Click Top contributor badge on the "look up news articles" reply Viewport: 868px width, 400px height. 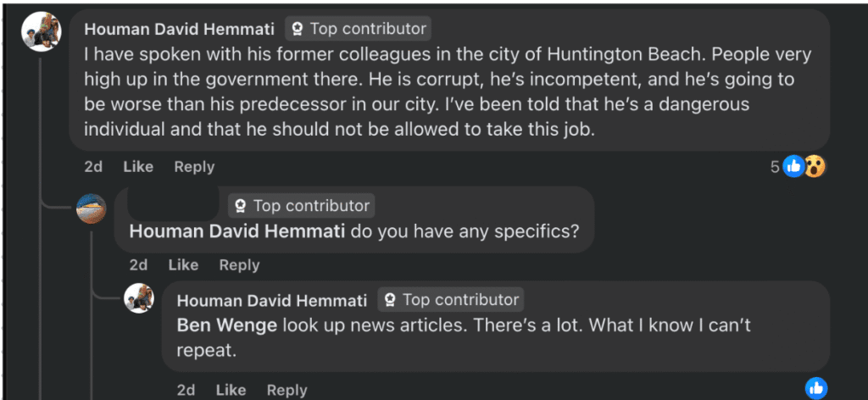click(x=450, y=300)
